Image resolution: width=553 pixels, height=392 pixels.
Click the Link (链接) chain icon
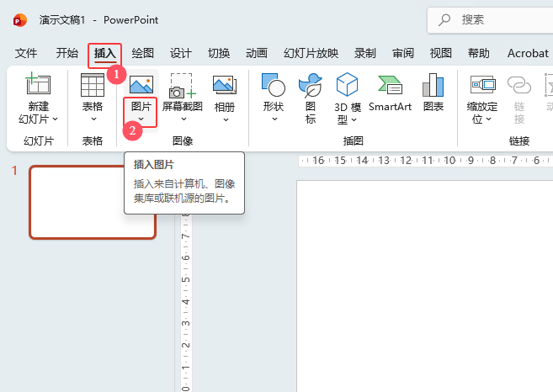pos(518,85)
